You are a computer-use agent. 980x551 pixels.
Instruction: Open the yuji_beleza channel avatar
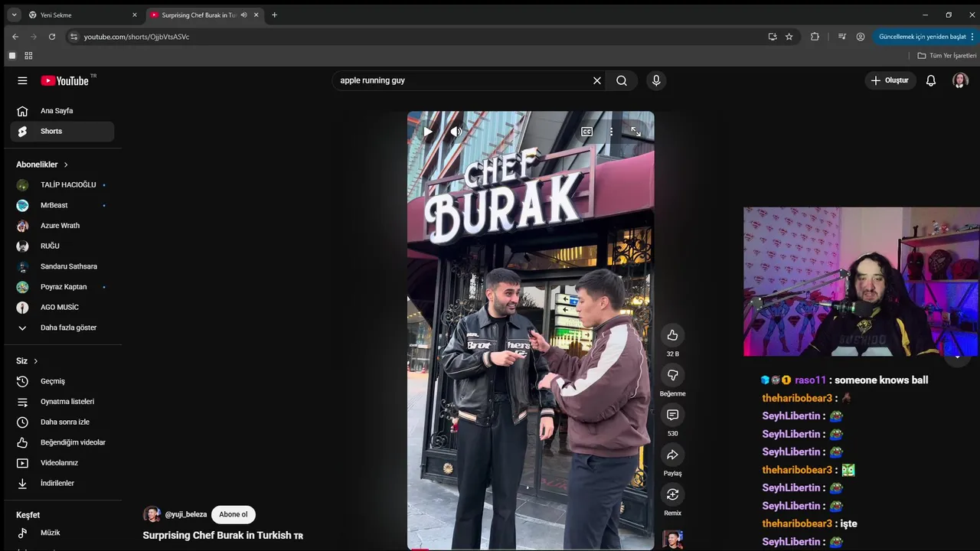(x=152, y=514)
